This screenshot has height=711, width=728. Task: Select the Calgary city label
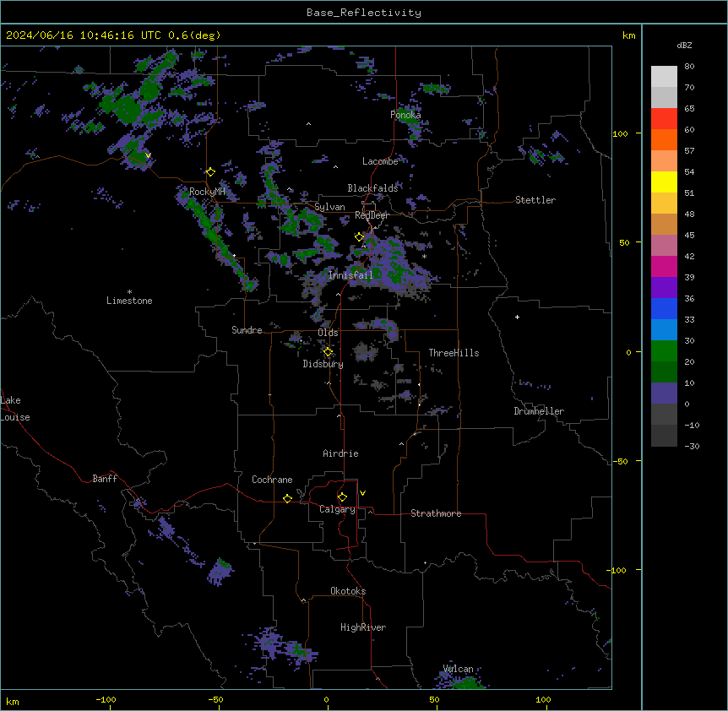[x=337, y=509]
